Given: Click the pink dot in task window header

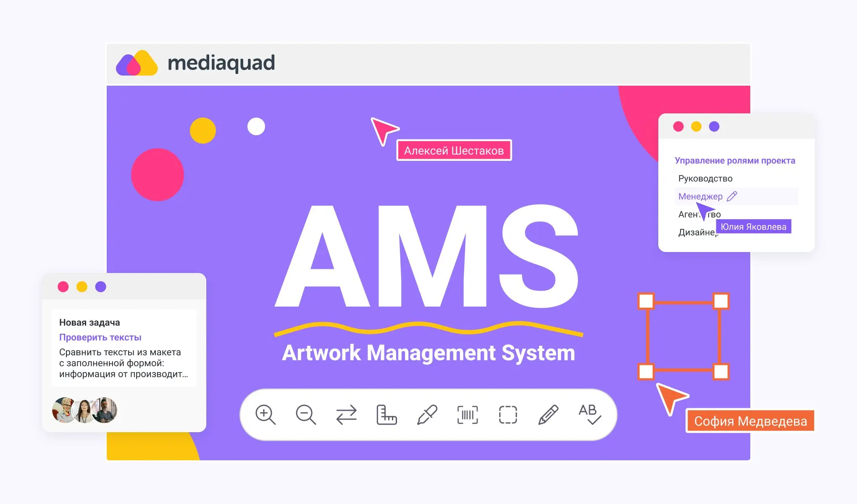Looking at the screenshot, I should point(63,287).
